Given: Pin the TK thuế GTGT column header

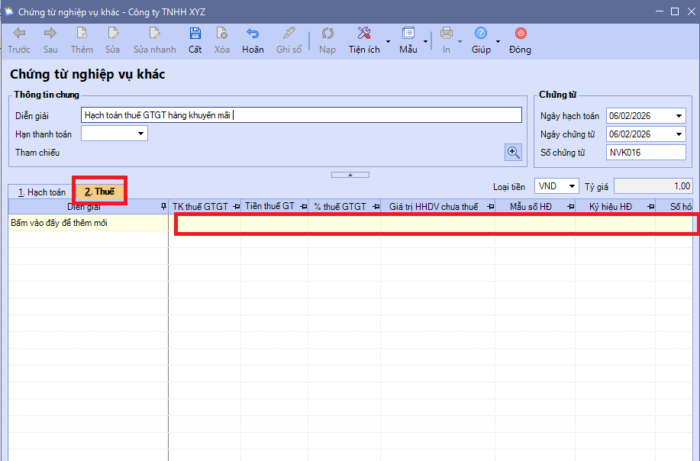Looking at the screenshot, I should [236, 206].
